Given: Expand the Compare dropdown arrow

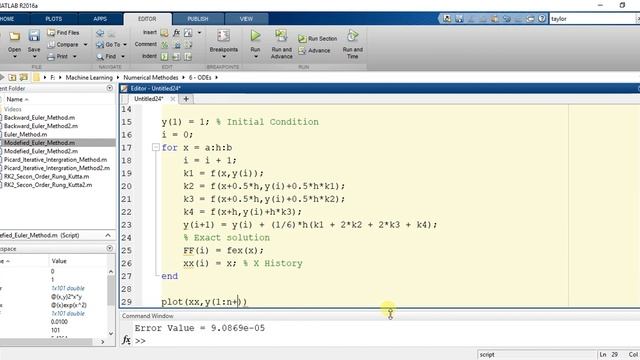Looking at the screenshot, I should (x=85, y=44).
